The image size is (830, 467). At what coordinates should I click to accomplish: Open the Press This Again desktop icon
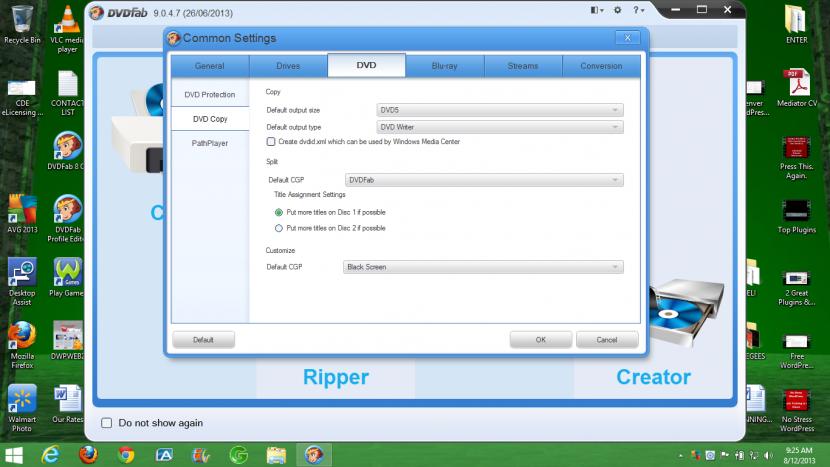(796, 158)
